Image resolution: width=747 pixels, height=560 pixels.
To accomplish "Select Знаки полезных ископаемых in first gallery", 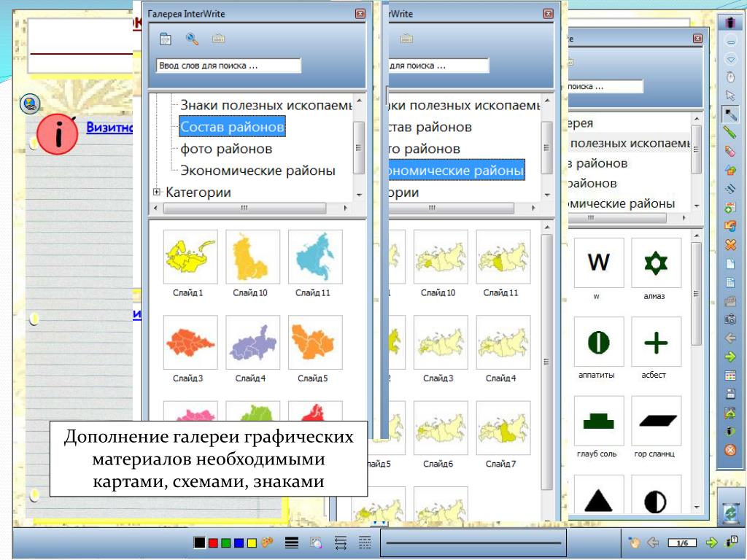I will point(266,105).
